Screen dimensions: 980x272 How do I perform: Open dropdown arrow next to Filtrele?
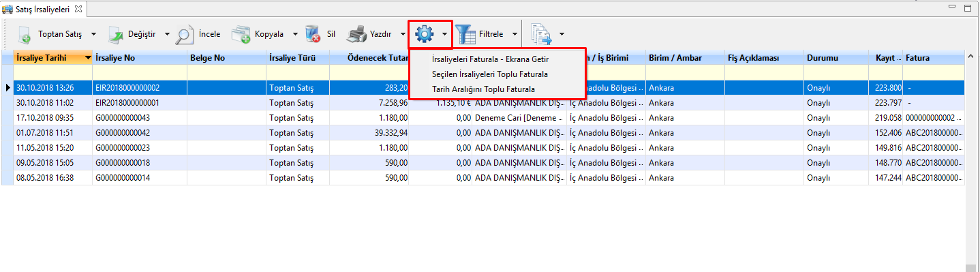point(515,33)
